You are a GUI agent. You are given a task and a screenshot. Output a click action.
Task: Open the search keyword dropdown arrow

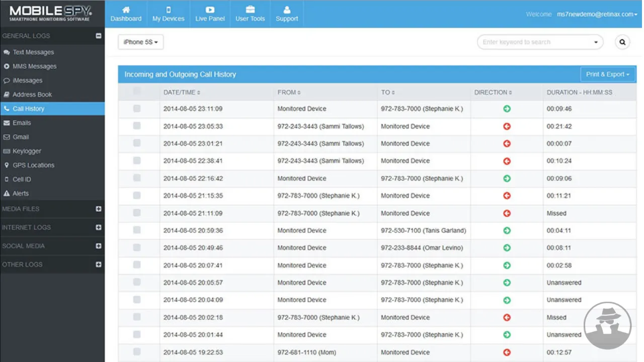tap(596, 42)
